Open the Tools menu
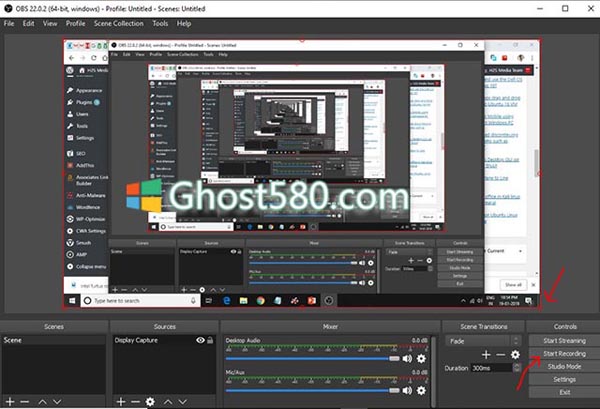Viewport: 600px width, 409px height. [x=160, y=23]
